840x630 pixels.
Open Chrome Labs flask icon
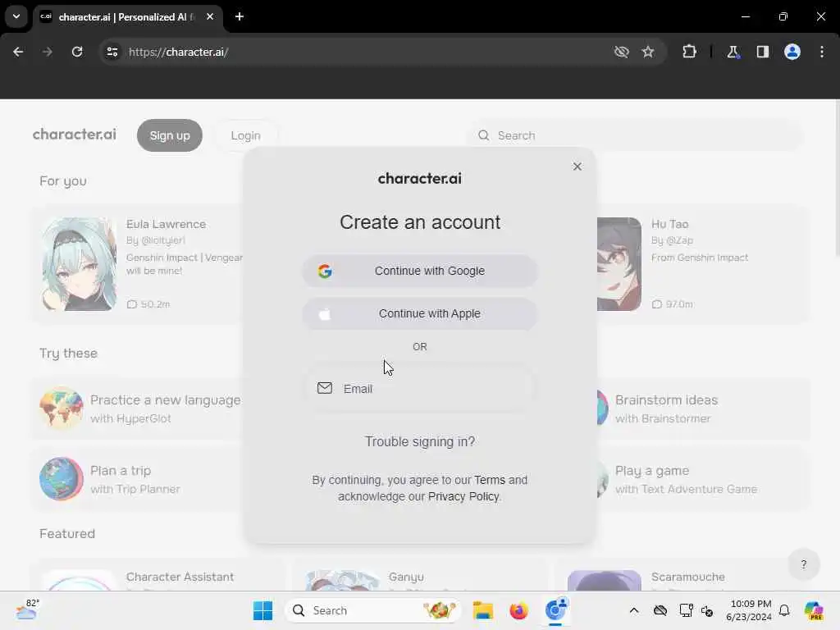(x=733, y=52)
